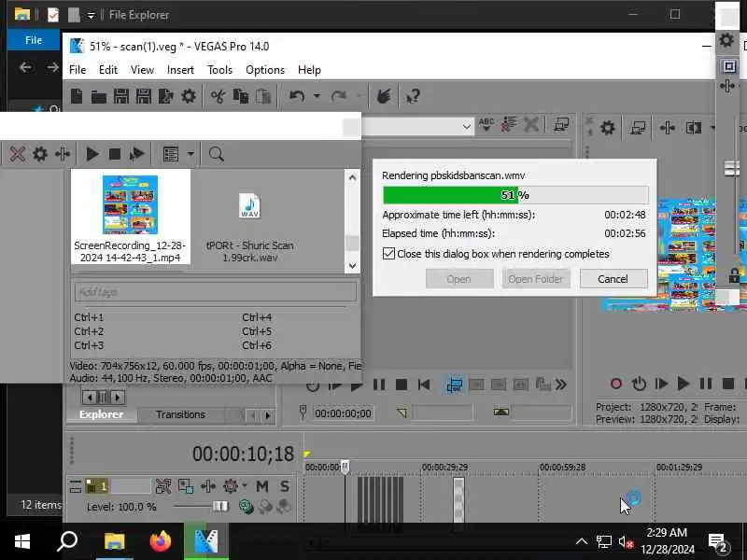
Task: Open the File tab in File Explorer window
Action: coord(34,40)
